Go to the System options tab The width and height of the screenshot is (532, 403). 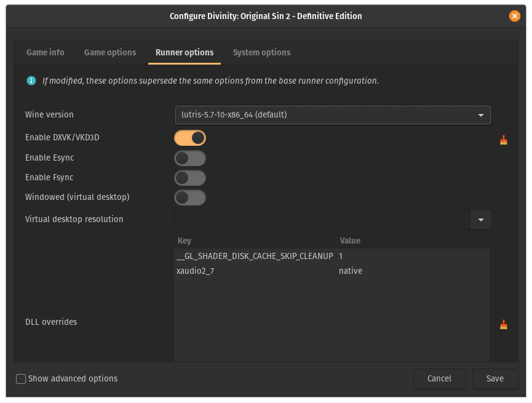(x=261, y=53)
